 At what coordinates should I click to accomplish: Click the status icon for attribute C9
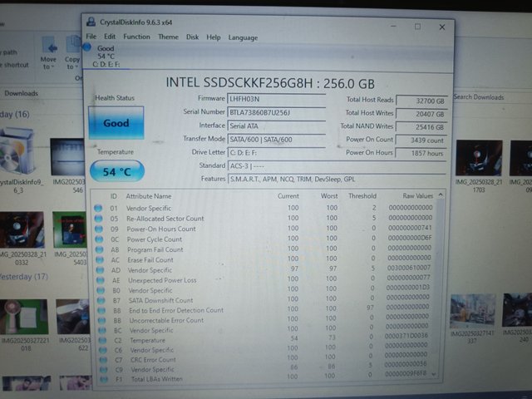103,369
